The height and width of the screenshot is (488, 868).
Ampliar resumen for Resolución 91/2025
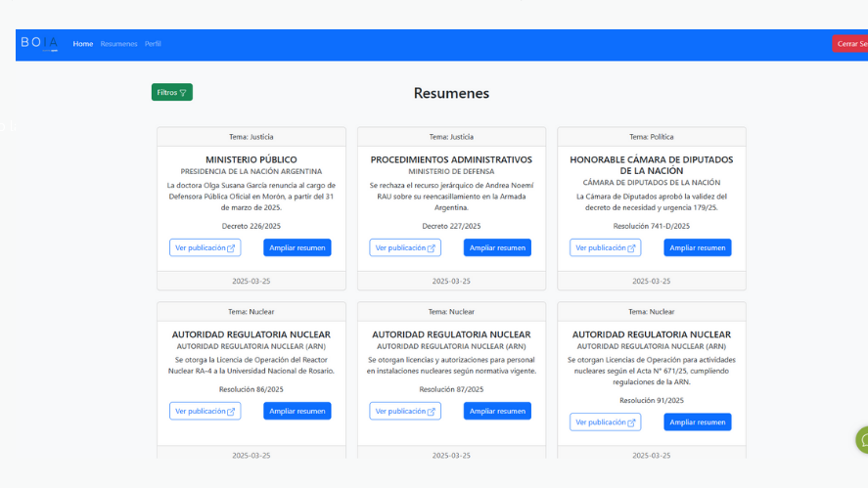[698, 422]
